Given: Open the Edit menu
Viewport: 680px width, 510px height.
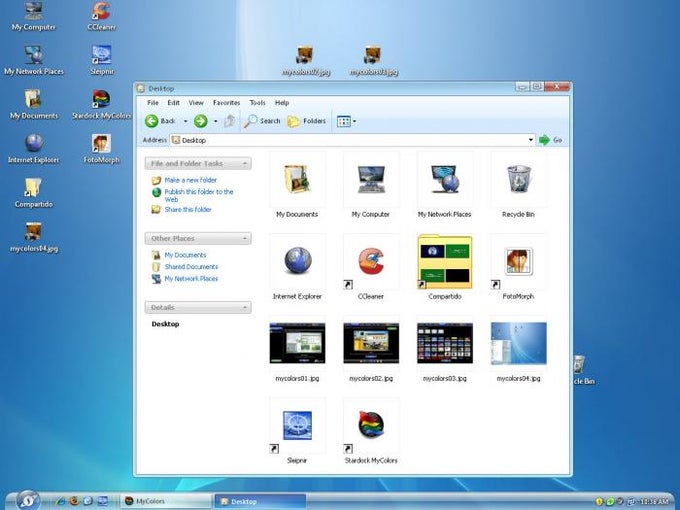Looking at the screenshot, I should point(173,103).
